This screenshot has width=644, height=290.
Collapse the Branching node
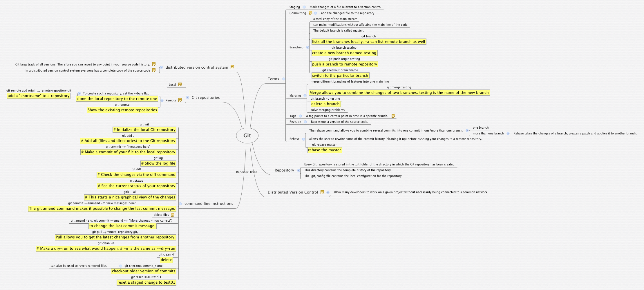tap(307, 47)
